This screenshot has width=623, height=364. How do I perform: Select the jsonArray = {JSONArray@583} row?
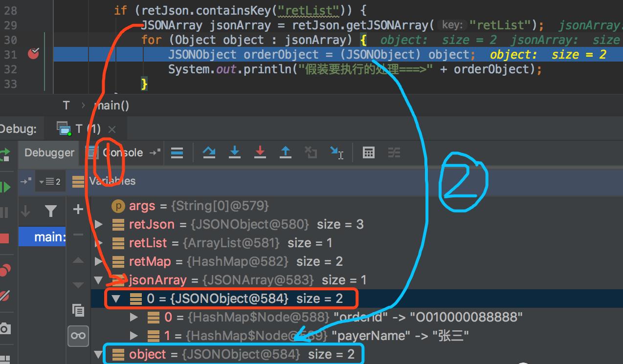pos(356,280)
